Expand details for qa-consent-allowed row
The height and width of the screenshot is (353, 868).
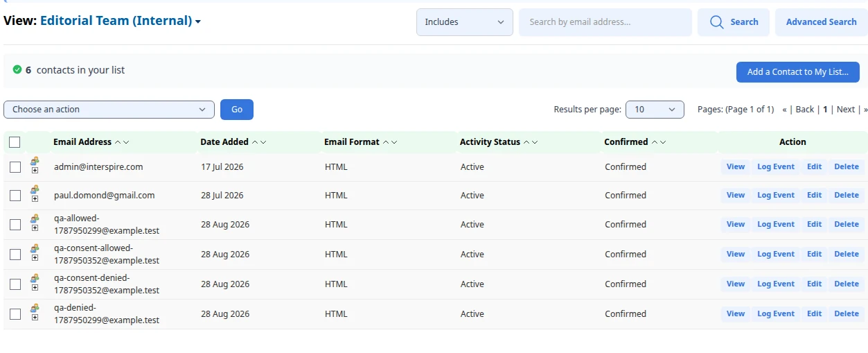coord(35,257)
